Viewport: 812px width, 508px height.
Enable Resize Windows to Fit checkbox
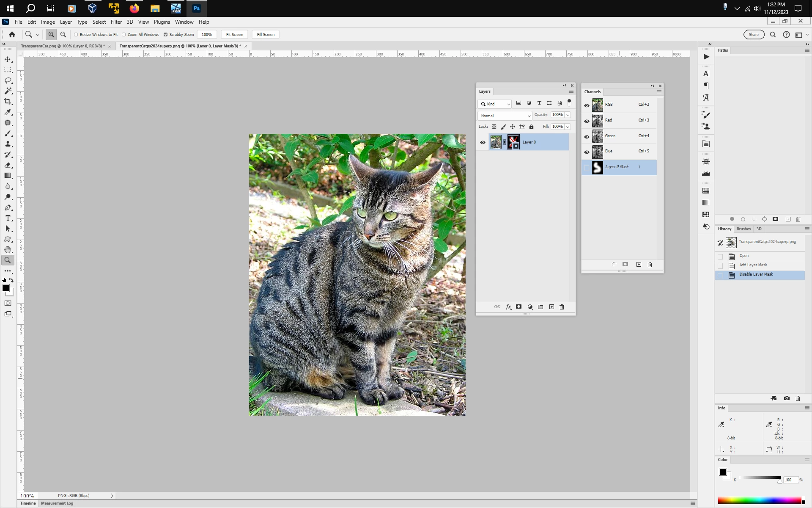(x=76, y=35)
